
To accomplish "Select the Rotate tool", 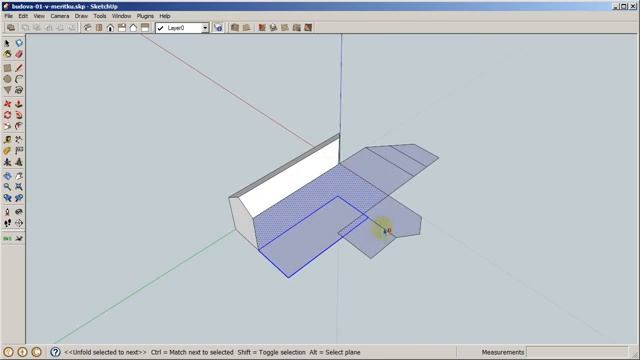I will 7,115.
